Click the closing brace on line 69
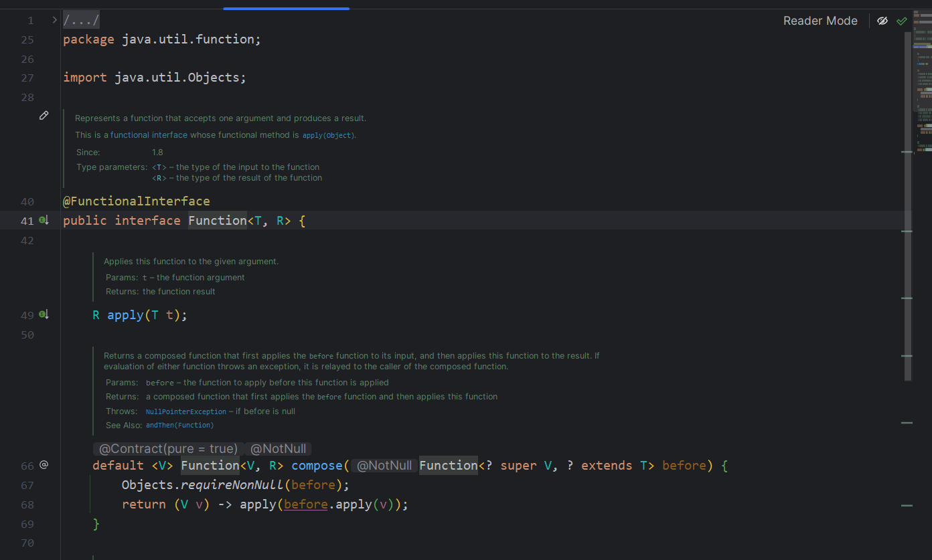This screenshot has height=560, width=932. coord(96,524)
